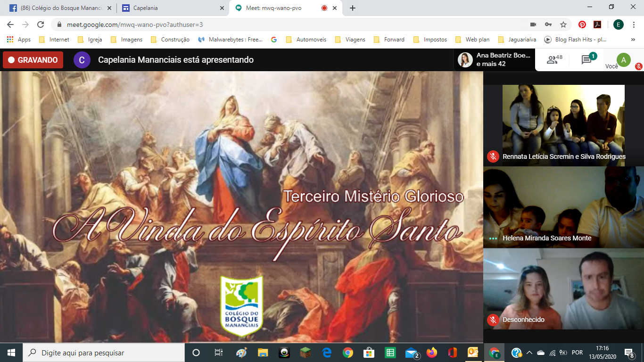The width and height of the screenshot is (644, 362).
Task: Open the Windows notification center
Action: pos(628,353)
